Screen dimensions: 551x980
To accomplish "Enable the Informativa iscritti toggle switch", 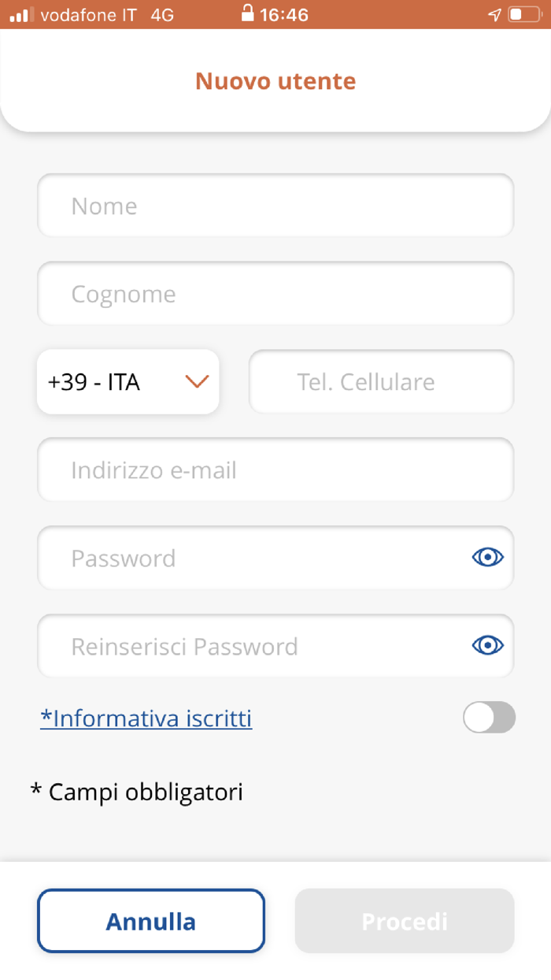I will 489,718.
